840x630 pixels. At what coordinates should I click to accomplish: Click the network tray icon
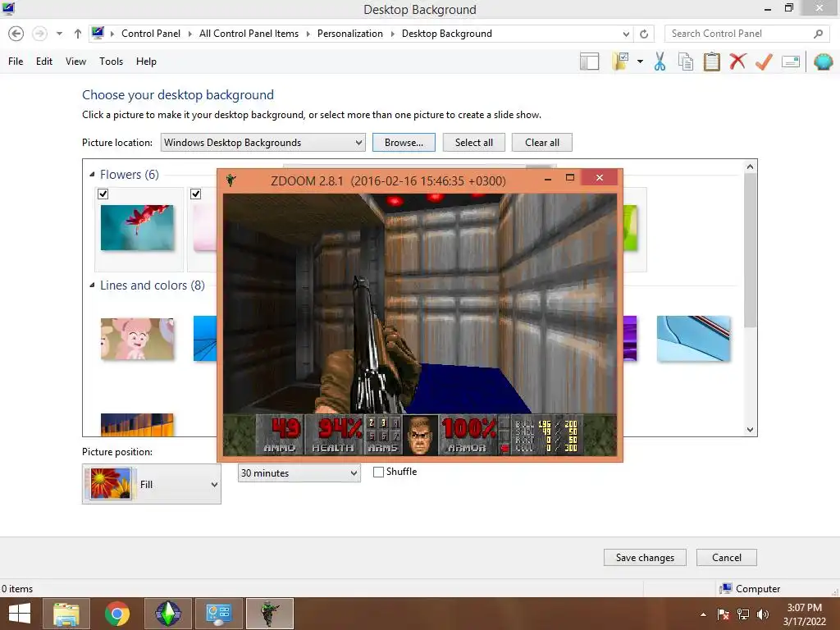(x=743, y=614)
